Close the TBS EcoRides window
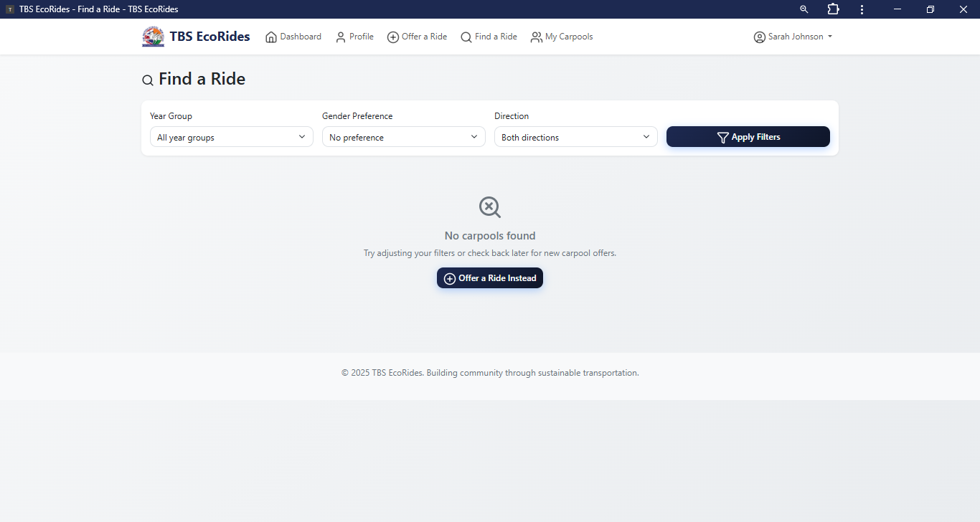Viewport: 980px width, 522px height. [x=963, y=9]
